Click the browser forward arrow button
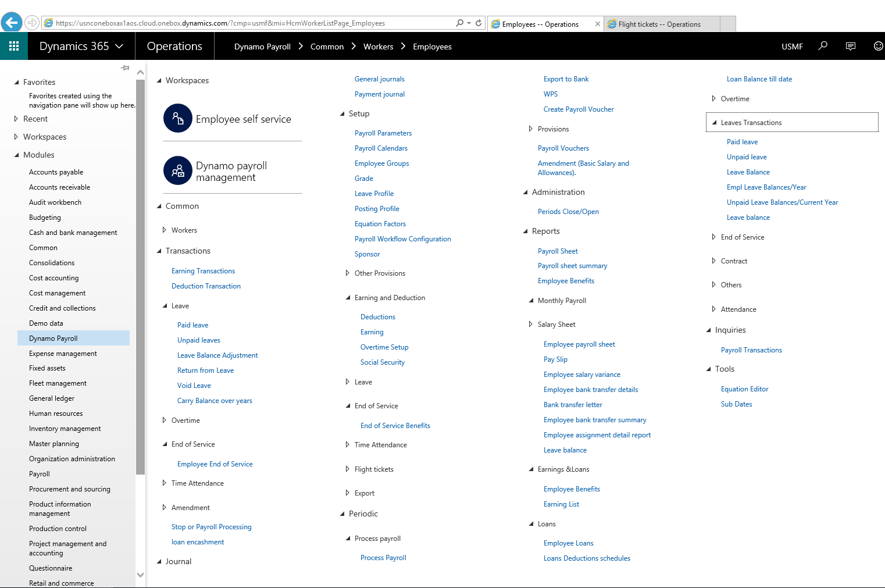The image size is (885, 588). coord(32,23)
